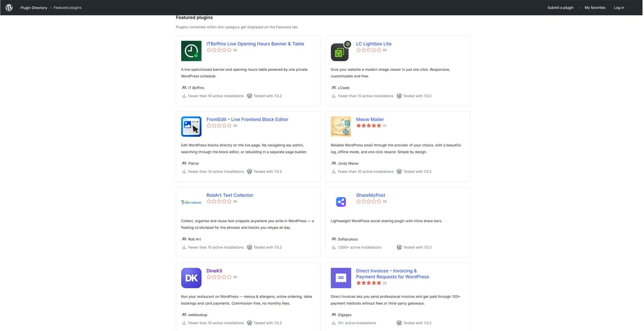Click the 'LCweb' author name

coord(343,88)
